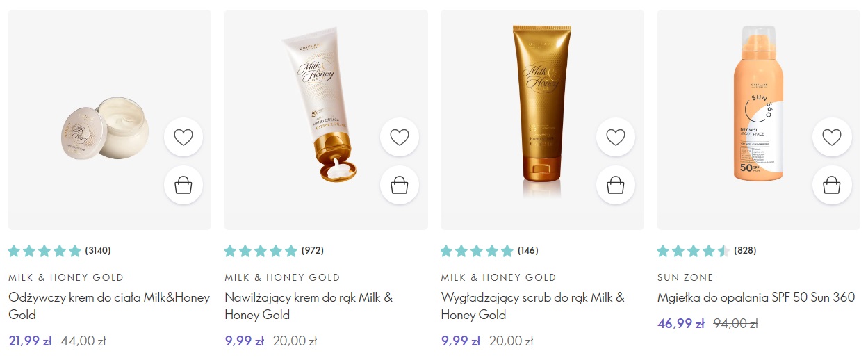Click heart icon on Wygładzający scrub
Viewport: 868px width, 360px height.
616,137
